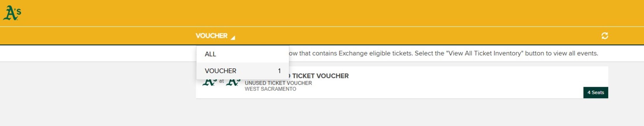The image size is (644, 126).
Task: Click the 4 Seats badge
Action: coord(595,93)
